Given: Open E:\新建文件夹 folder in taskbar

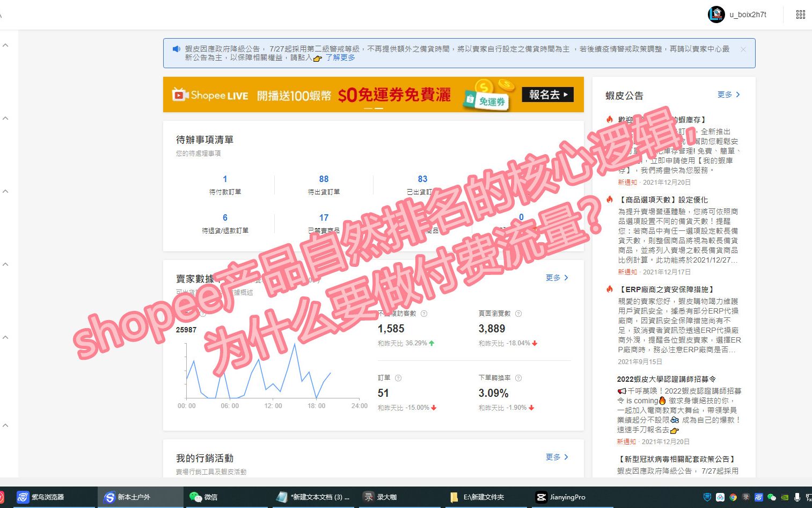Looking at the screenshot, I should coord(486,497).
